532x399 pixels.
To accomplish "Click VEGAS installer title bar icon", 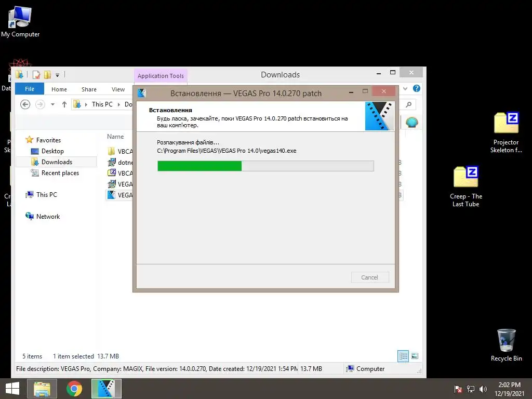I will [142, 92].
